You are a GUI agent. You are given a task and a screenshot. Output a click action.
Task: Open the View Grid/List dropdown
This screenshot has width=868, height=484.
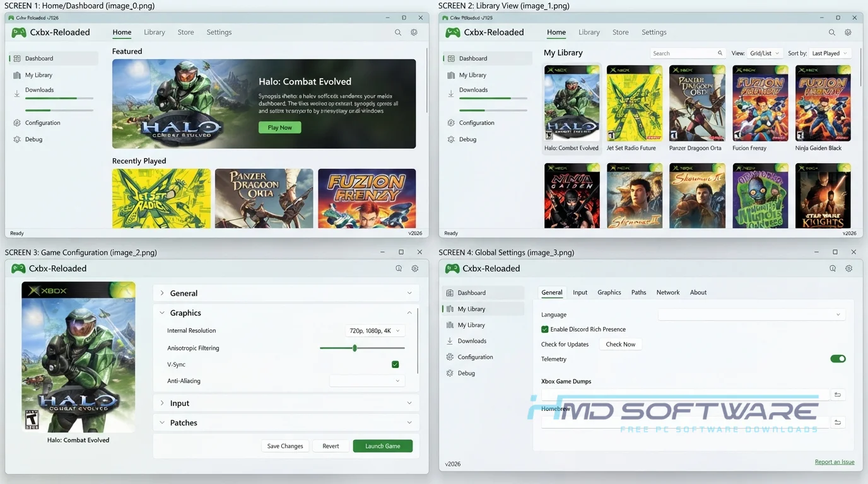click(765, 54)
